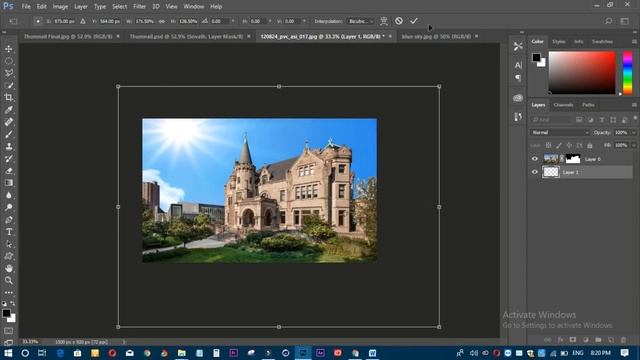This screenshot has width=640, height=360.
Task: Switch to the Channels tab
Action: [563, 105]
